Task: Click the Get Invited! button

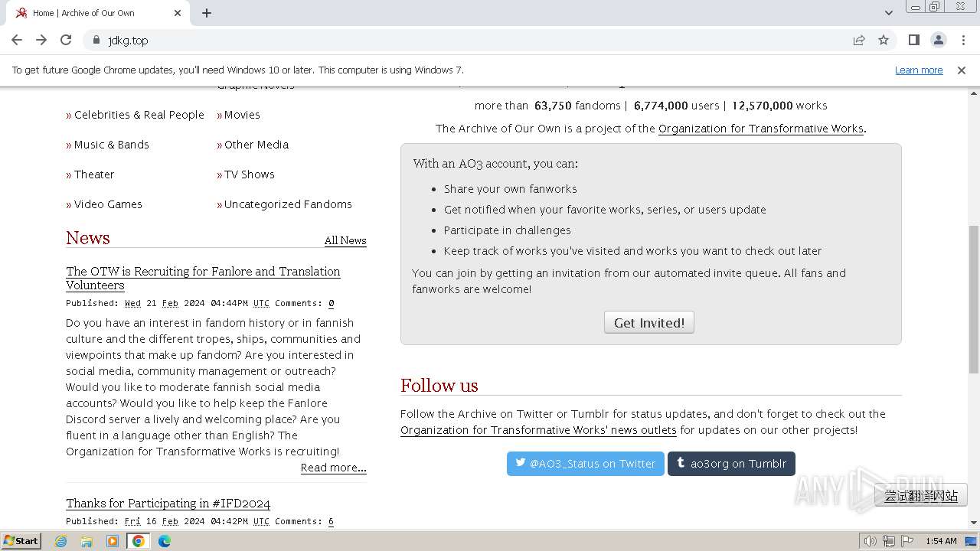Action: pos(649,322)
